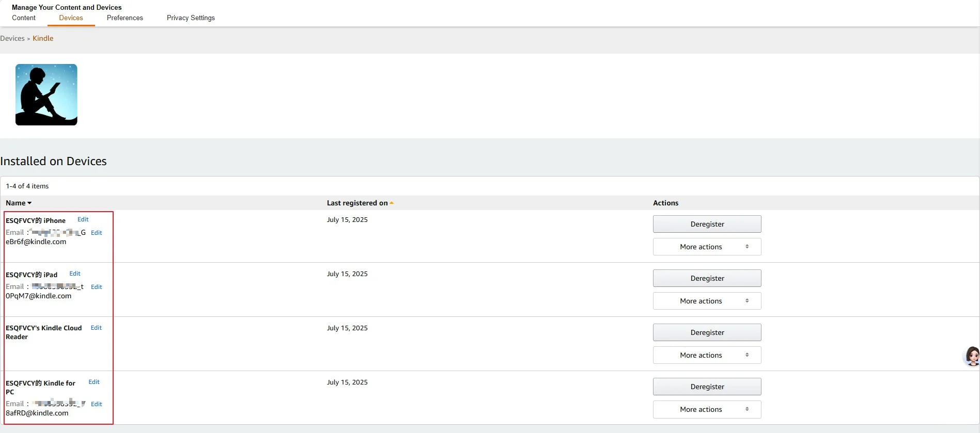Open More actions dropdown for iPad
980x433 pixels.
pos(707,301)
